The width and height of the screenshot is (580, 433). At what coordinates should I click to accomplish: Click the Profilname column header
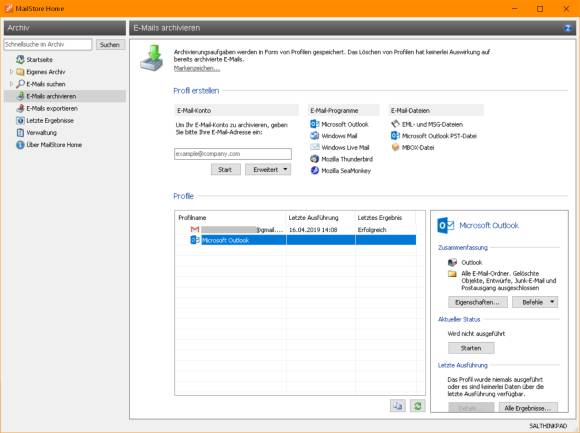[x=230, y=217]
